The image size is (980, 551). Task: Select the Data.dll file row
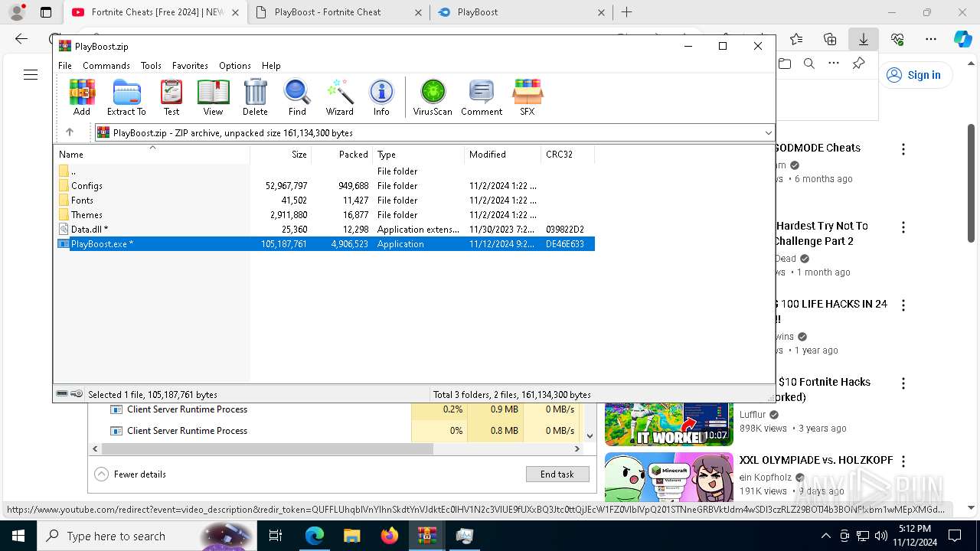pos(325,229)
